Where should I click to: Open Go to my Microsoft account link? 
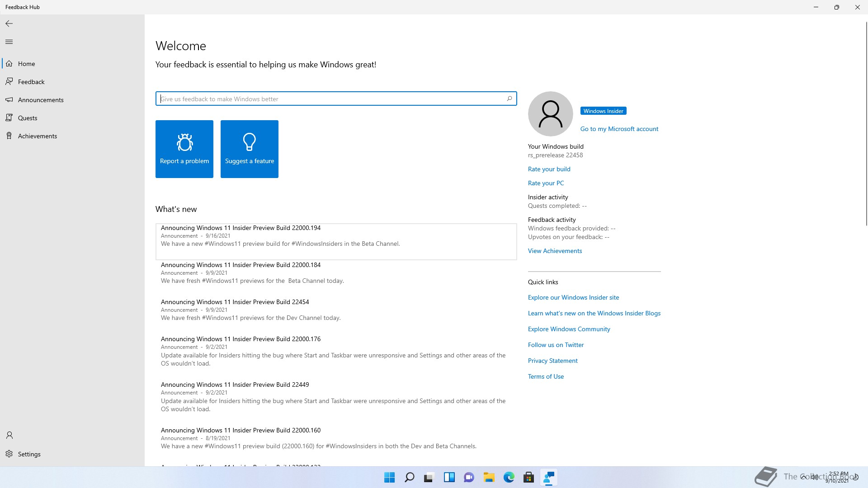619,129
